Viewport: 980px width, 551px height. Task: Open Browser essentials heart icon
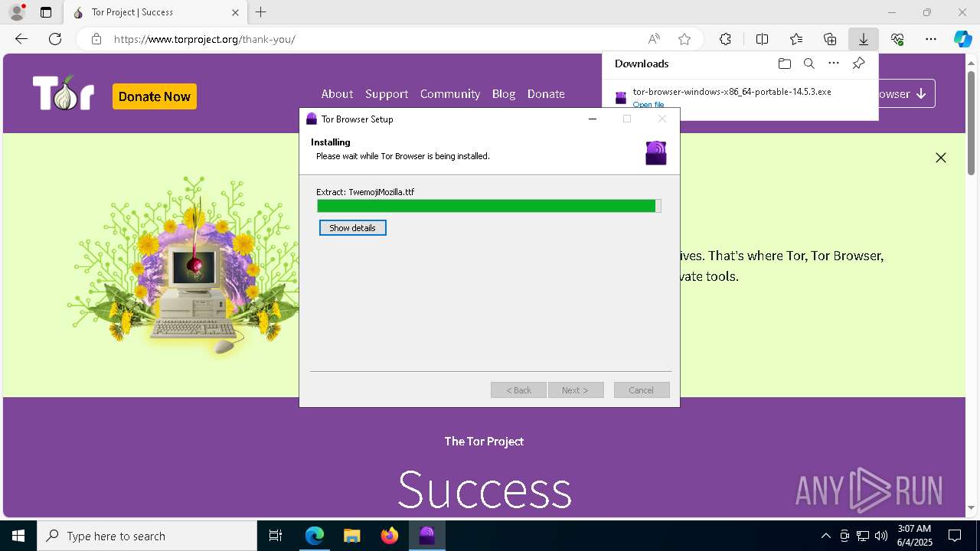coord(897,39)
